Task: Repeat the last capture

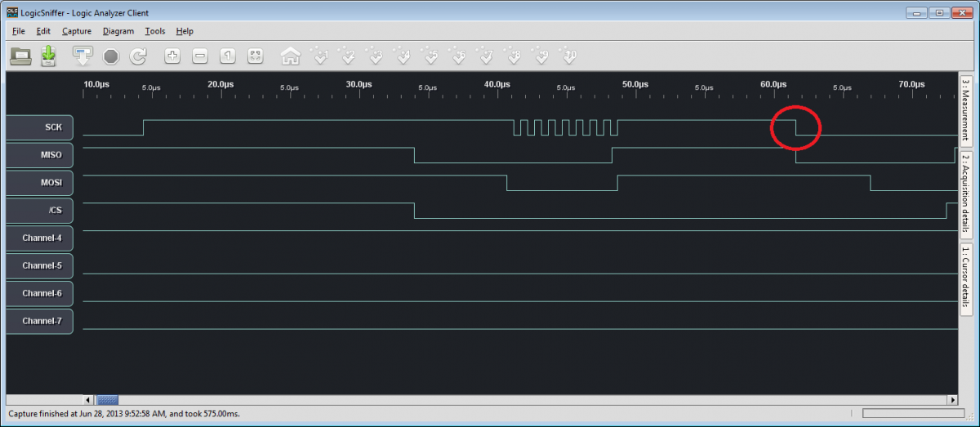Action: 139,56
